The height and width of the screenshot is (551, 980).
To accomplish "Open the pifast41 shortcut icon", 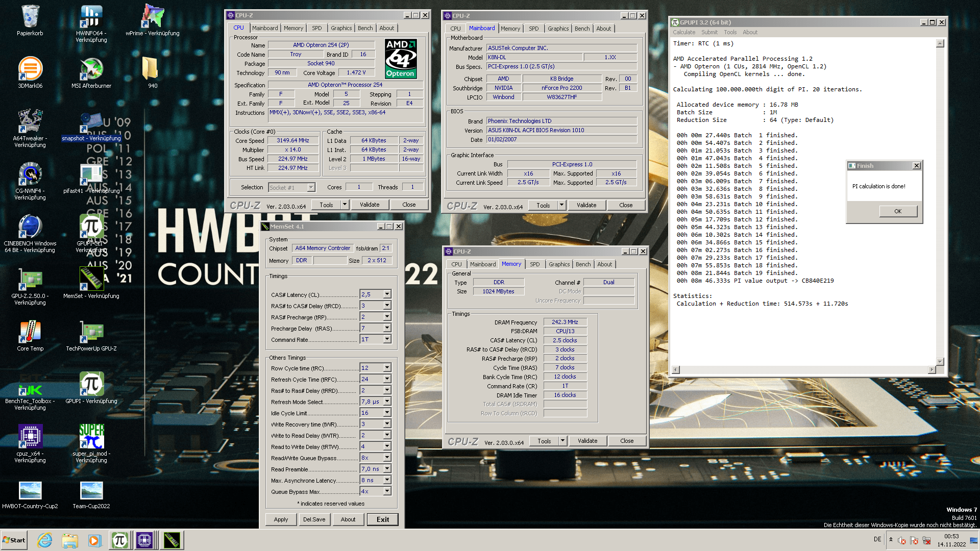I will coord(91,179).
